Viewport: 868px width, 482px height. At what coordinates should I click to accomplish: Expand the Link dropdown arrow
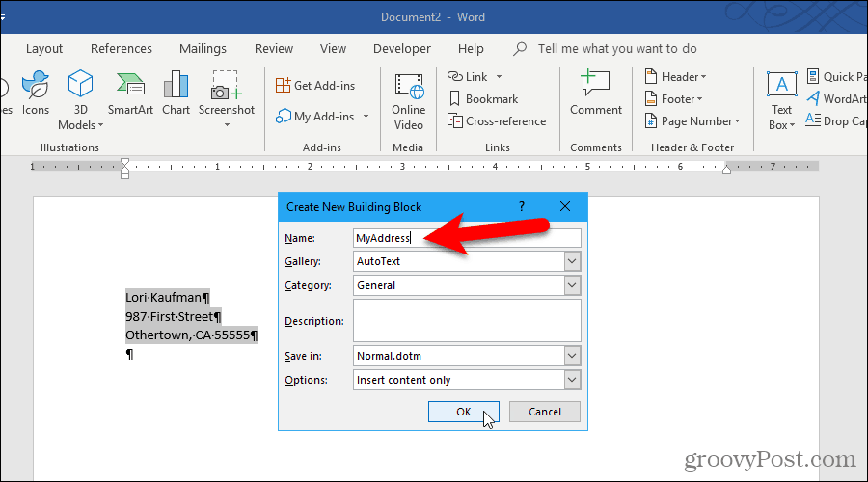pos(499,77)
